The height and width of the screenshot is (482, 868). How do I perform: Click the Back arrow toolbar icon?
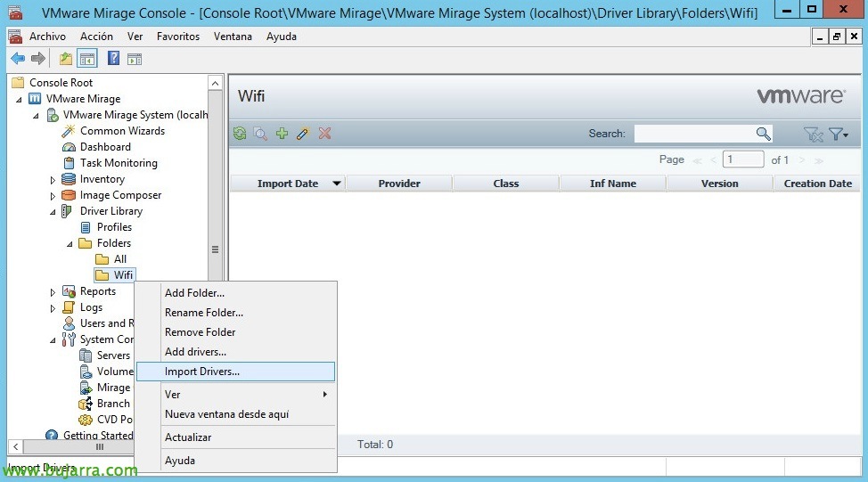18,58
